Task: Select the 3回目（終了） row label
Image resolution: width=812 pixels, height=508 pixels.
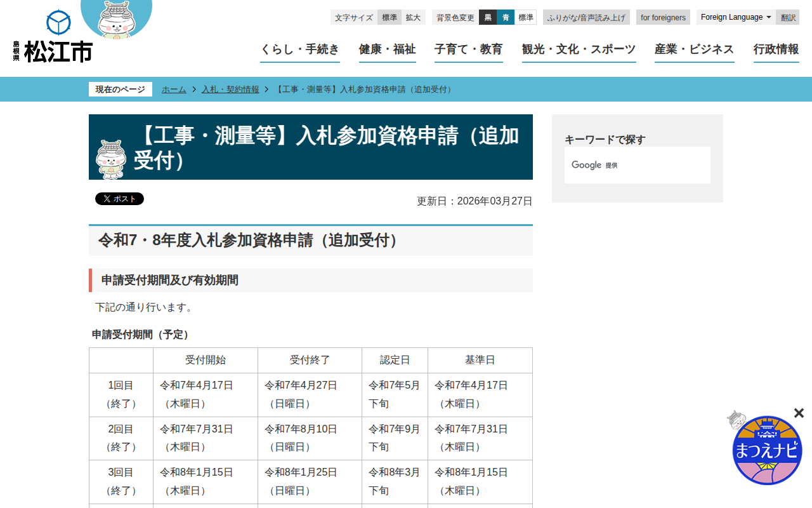Action: [121, 481]
